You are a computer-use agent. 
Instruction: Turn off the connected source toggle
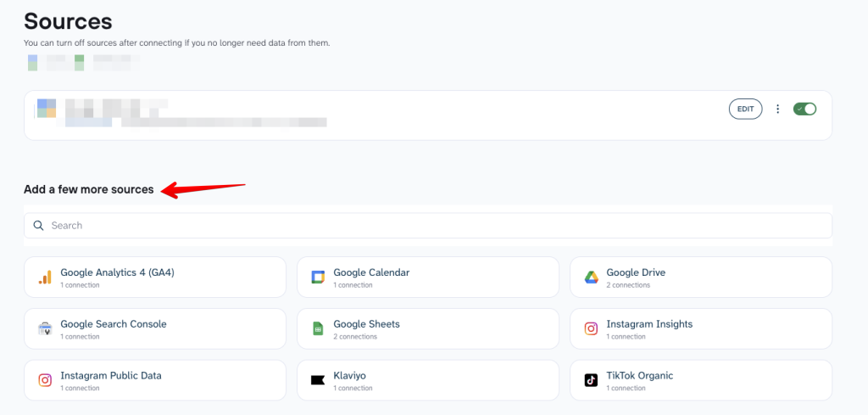click(x=805, y=109)
